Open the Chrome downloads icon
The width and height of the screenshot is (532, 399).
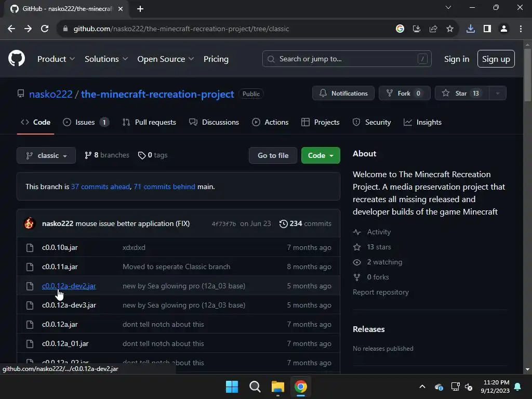[471, 29]
